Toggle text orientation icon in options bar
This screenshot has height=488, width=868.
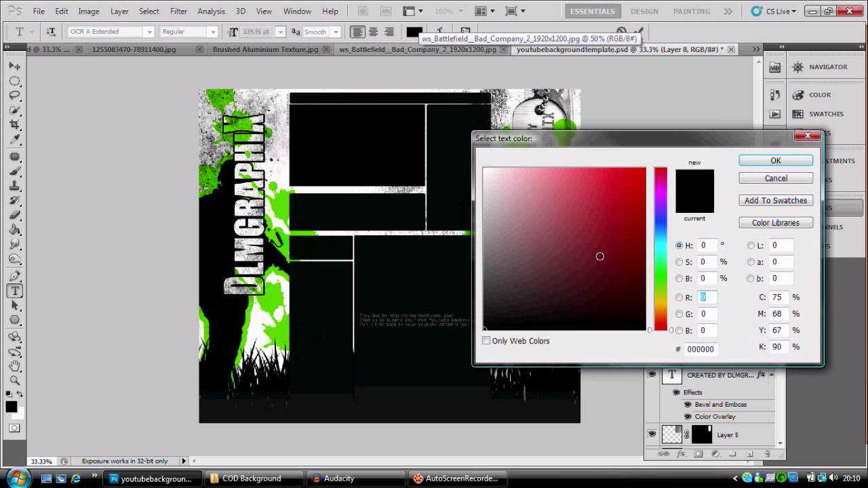click(51, 32)
